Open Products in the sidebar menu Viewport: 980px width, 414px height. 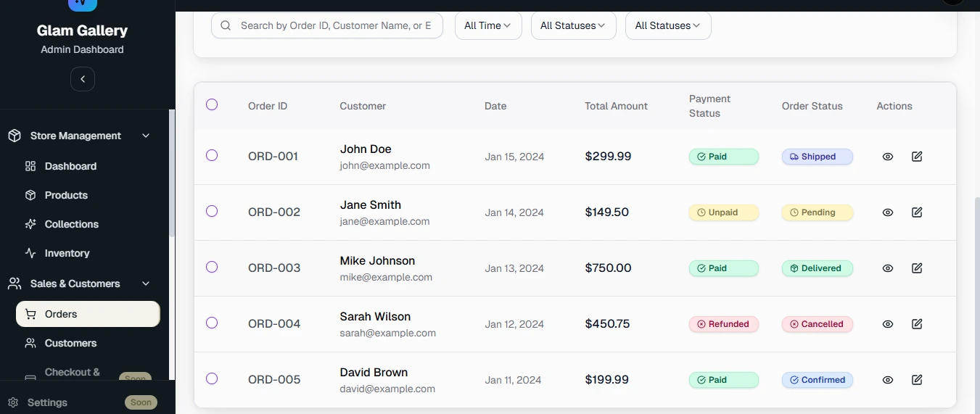[66, 195]
